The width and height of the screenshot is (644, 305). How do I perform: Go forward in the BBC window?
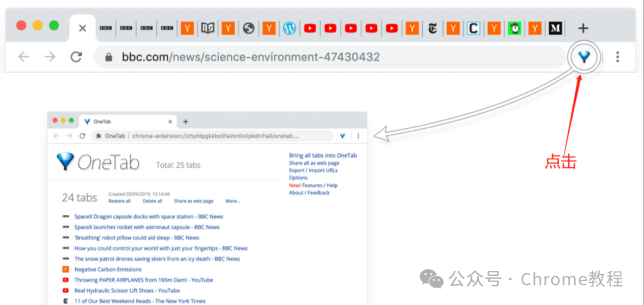coord(49,57)
